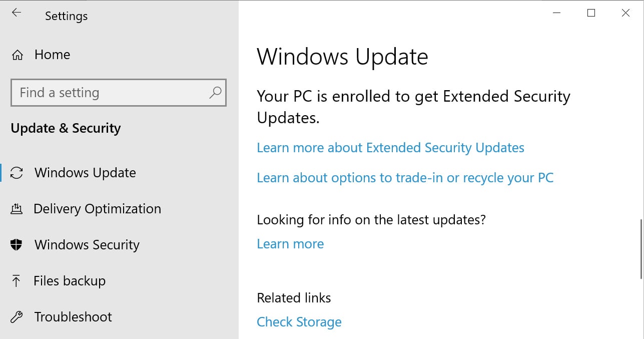Navigate to Files backup settings
This screenshot has width=644, height=339.
(x=70, y=280)
